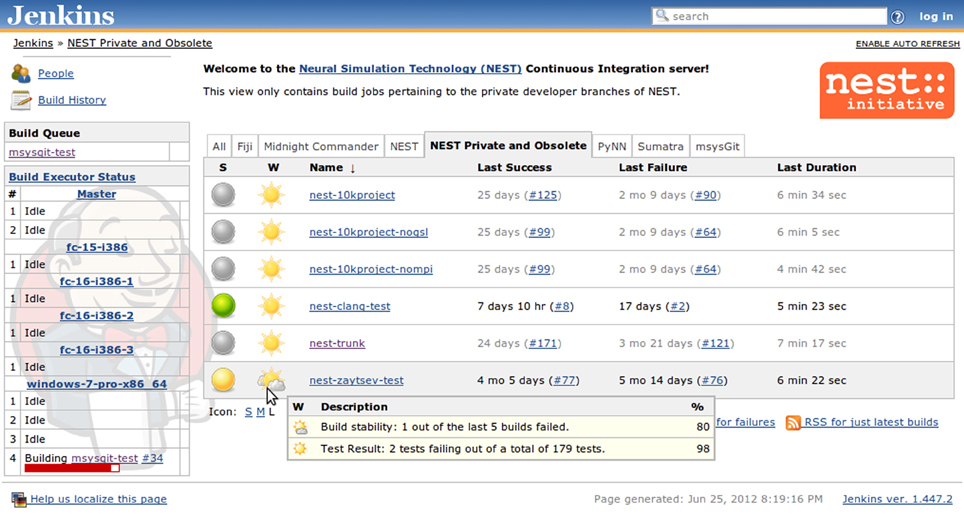The height and width of the screenshot is (514, 964).
Task: Click sunny weather icon for nest-clang-test
Action: pyautogui.click(x=271, y=306)
